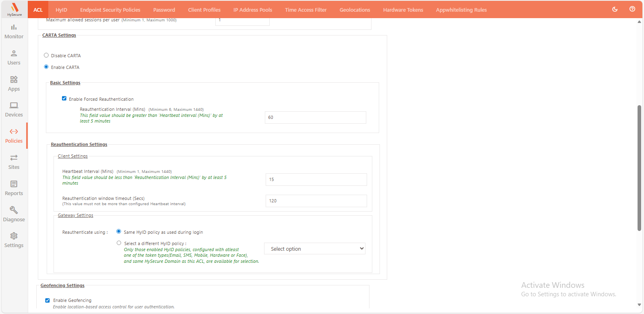Switch to the Endpoint Security Policies tab

tap(110, 10)
